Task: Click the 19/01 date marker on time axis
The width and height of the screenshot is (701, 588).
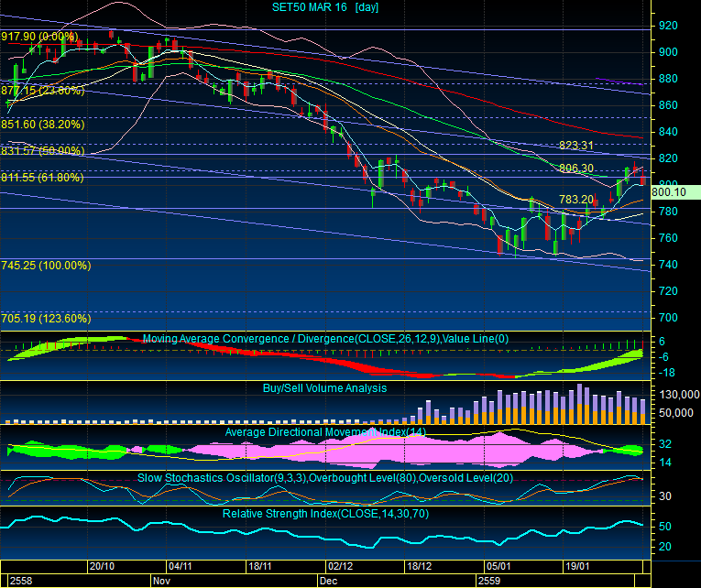Action: 577,567
